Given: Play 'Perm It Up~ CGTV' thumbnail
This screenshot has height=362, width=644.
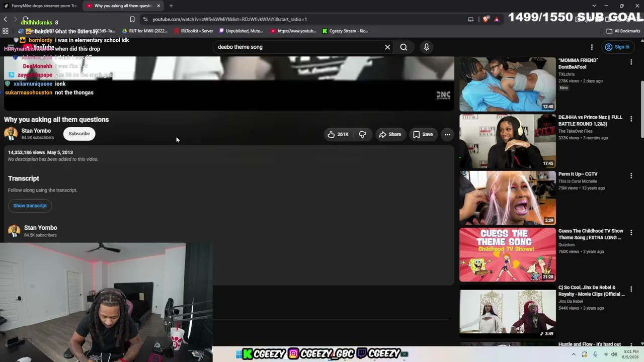Looking at the screenshot, I should [x=508, y=198].
